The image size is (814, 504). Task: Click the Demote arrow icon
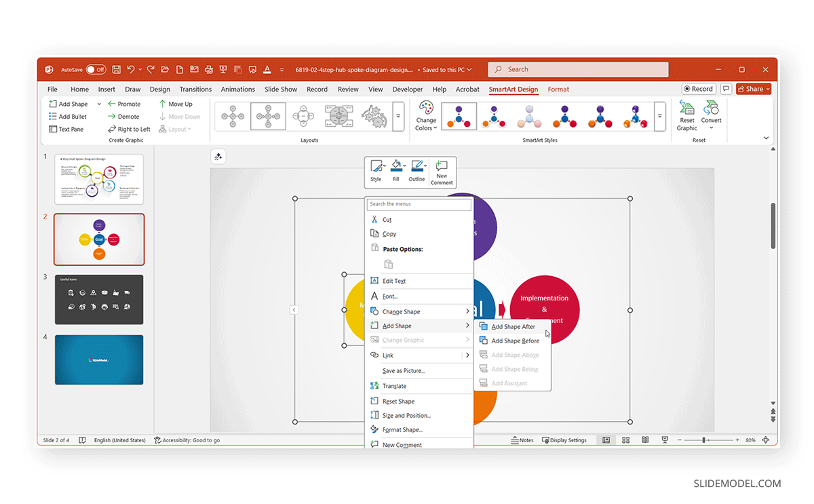tap(112, 116)
